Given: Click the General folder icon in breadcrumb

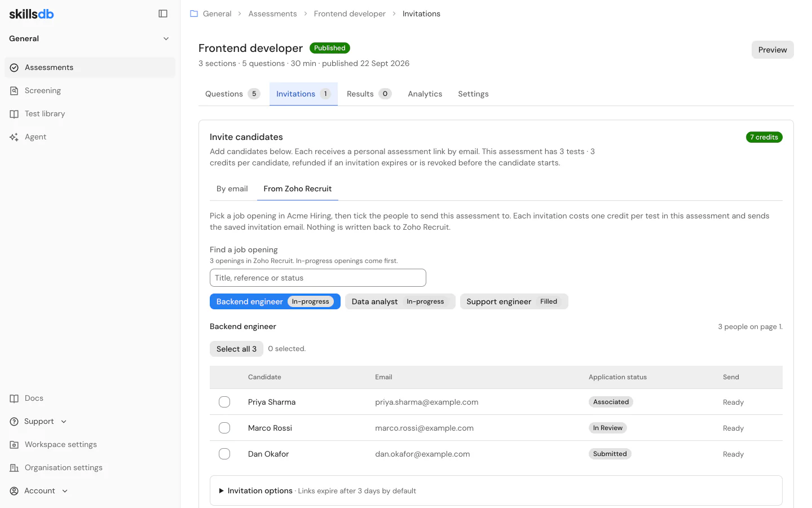Looking at the screenshot, I should coord(194,14).
